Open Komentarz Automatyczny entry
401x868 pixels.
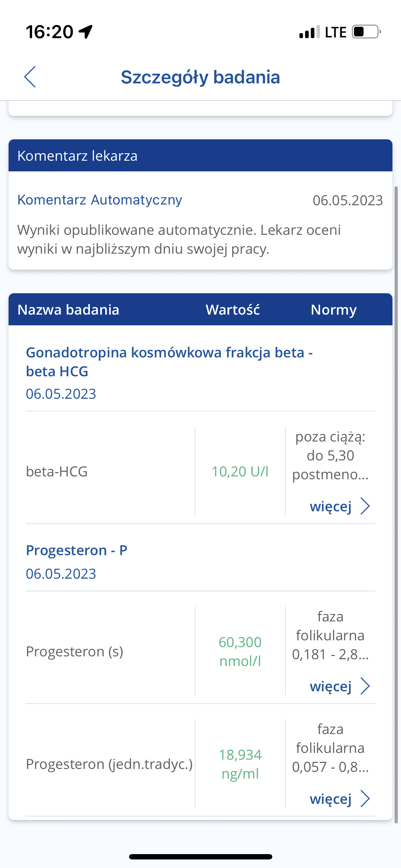(100, 200)
